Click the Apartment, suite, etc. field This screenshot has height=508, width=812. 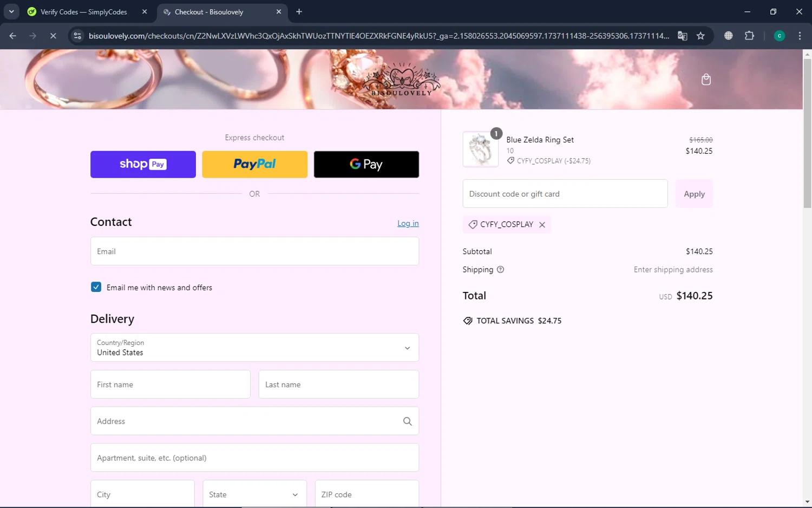[x=254, y=458]
